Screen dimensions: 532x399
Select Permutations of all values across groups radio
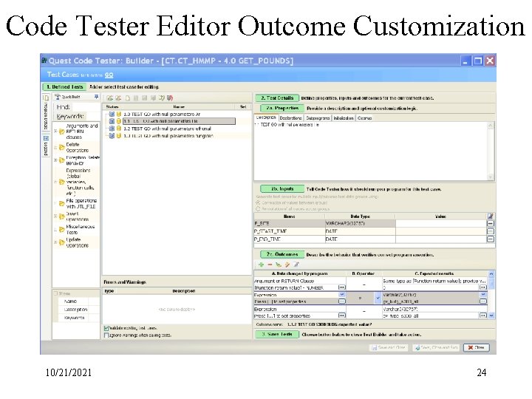pyautogui.click(x=258, y=209)
